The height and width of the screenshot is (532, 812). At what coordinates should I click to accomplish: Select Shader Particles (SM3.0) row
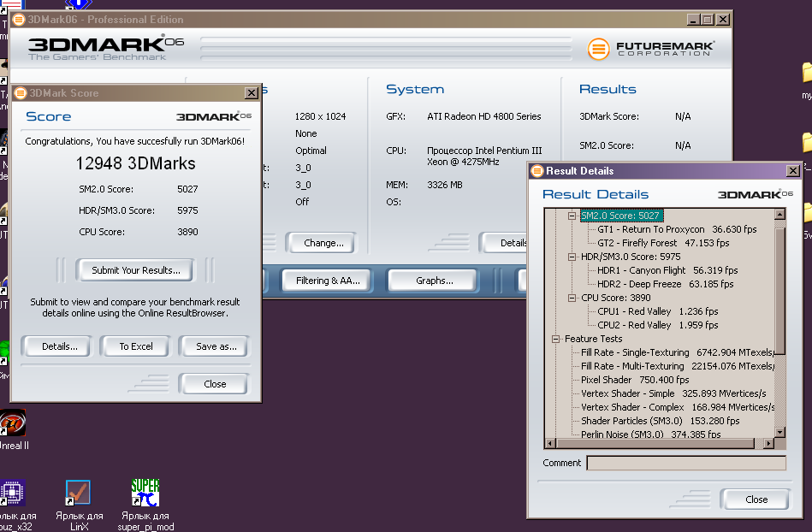(x=661, y=422)
